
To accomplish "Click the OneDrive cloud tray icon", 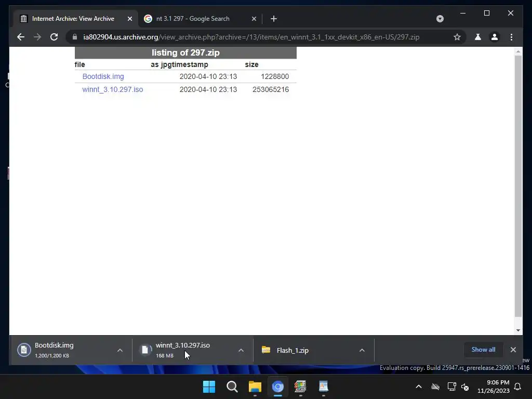I will [435, 387].
